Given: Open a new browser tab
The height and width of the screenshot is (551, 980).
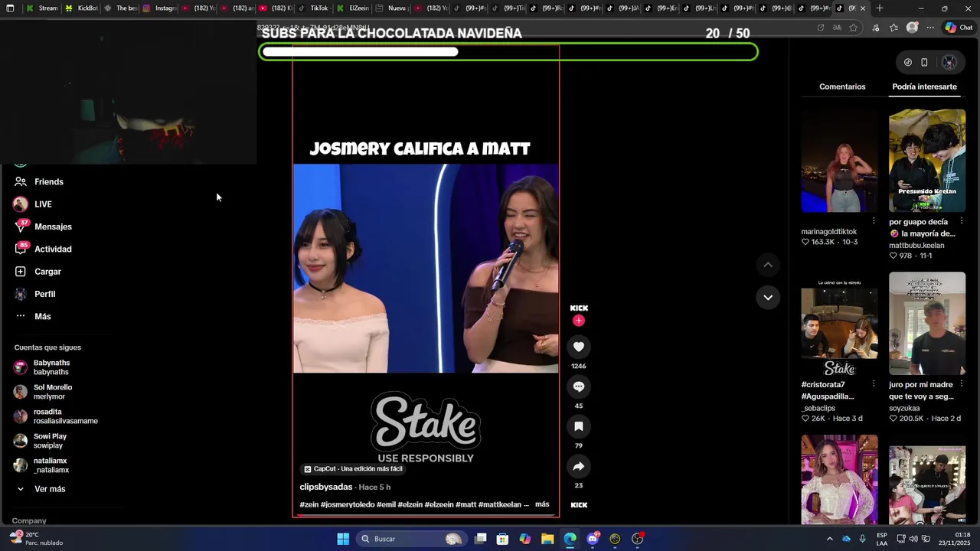Looking at the screenshot, I should (880, 8).
